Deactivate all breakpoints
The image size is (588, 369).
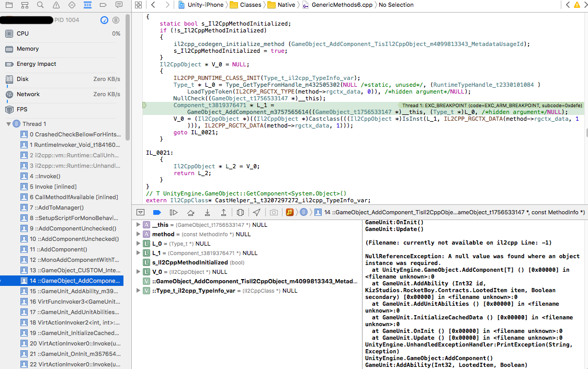click(x=156, y=212)
